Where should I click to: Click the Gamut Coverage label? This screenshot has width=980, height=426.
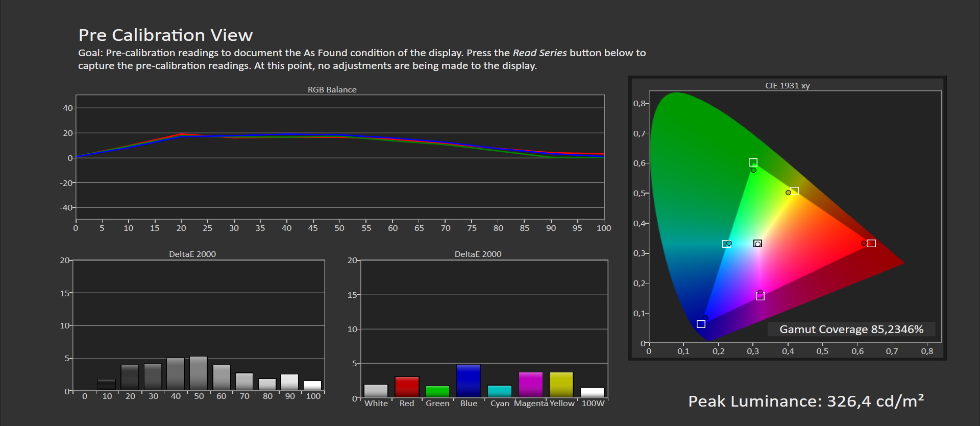[851, 329]
